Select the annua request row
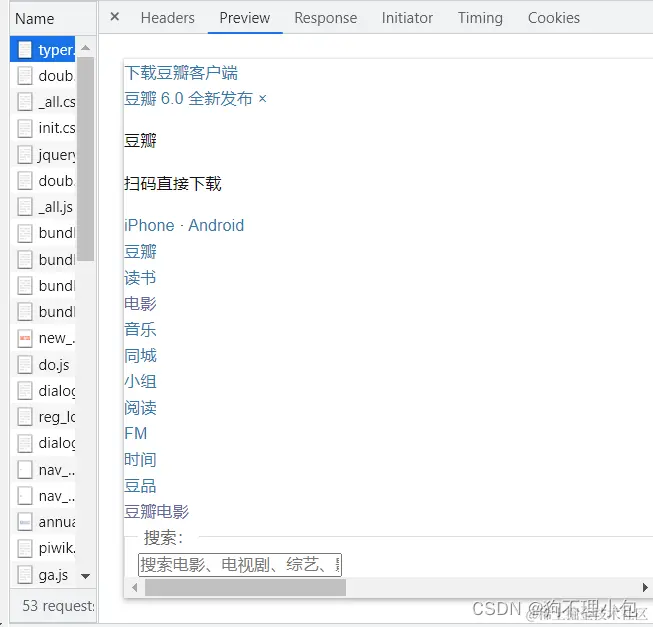The image size is (653, 627). point(43,522)
